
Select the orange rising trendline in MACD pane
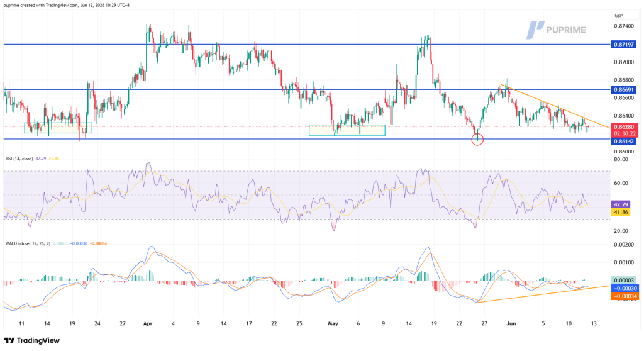click(543, 294)
